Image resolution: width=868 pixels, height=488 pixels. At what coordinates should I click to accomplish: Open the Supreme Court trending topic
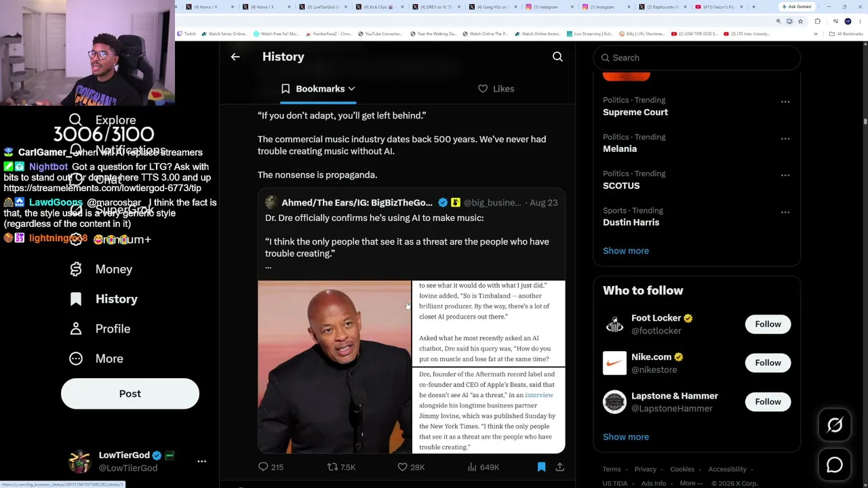click(635, 113)
